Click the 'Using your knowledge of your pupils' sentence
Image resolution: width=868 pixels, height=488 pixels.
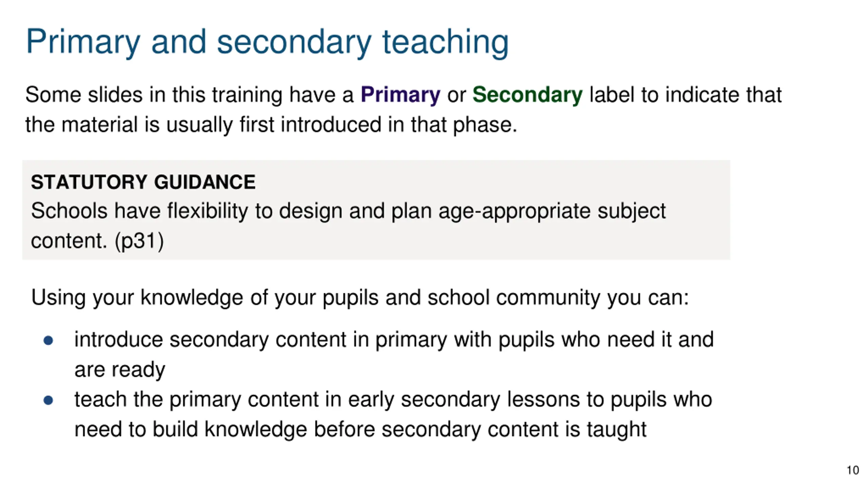360,298
